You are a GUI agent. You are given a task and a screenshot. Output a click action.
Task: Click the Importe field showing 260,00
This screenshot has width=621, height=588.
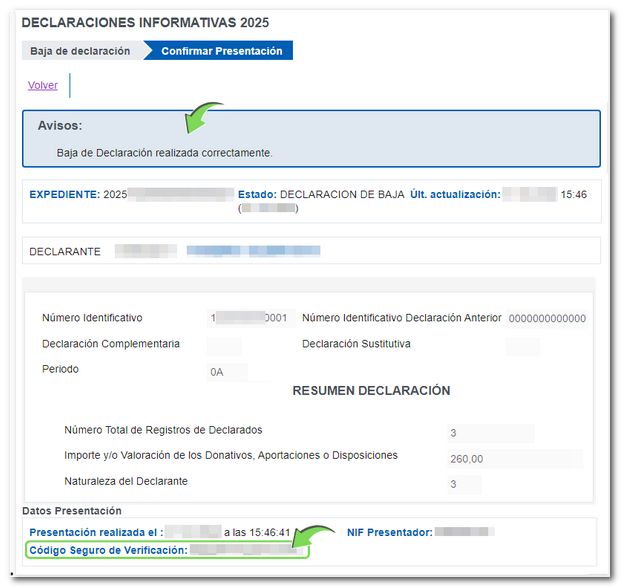coord(514,458)
